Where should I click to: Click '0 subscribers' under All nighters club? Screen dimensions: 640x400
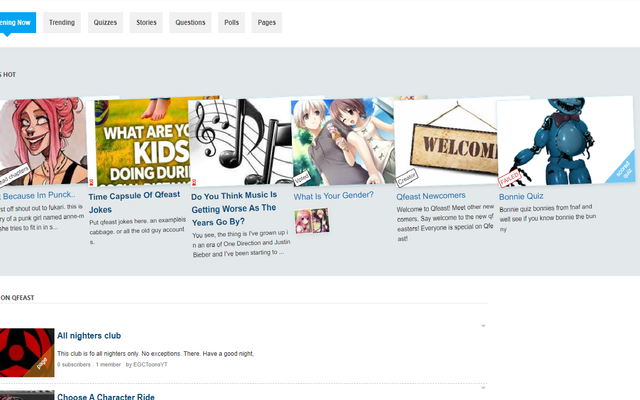tap(74, 364)
